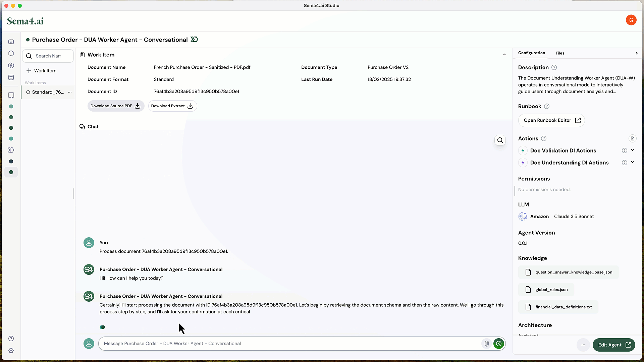
Task: Open question_answer_knowledge_base.json file
Action: coord(569,272)
